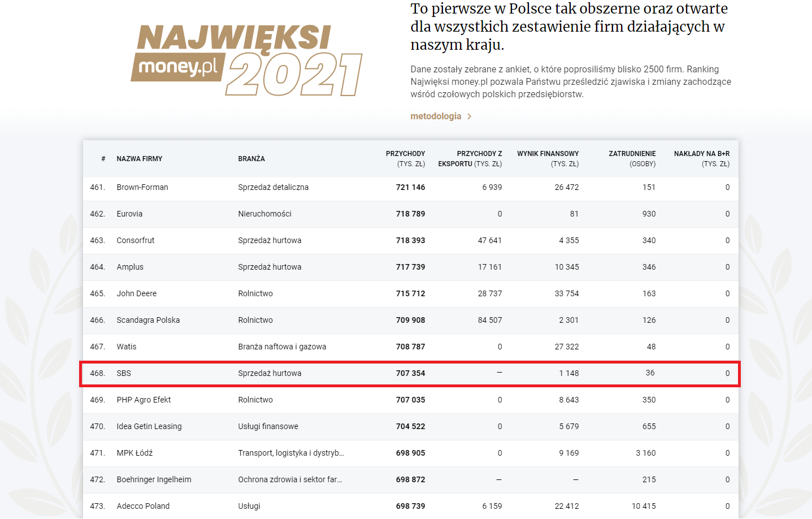Click financial result 33 754
Viewport: 812px width, 519px height.
point(567,293)
